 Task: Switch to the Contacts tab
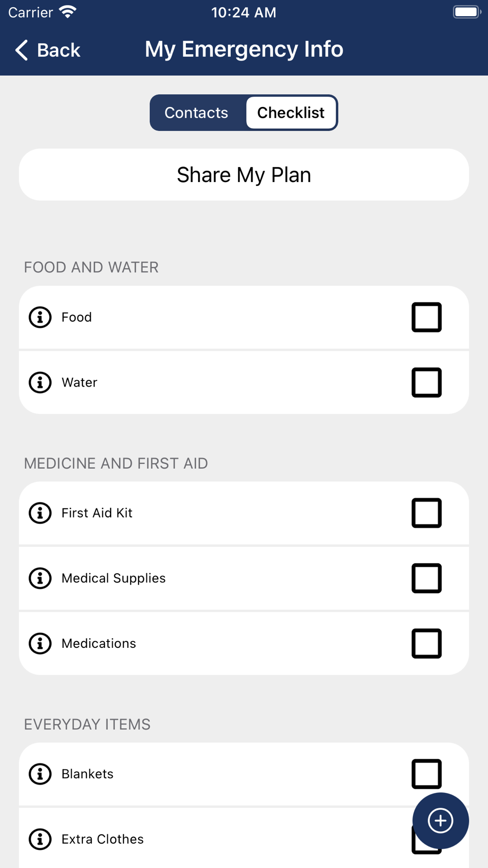(x=197, y=113)
